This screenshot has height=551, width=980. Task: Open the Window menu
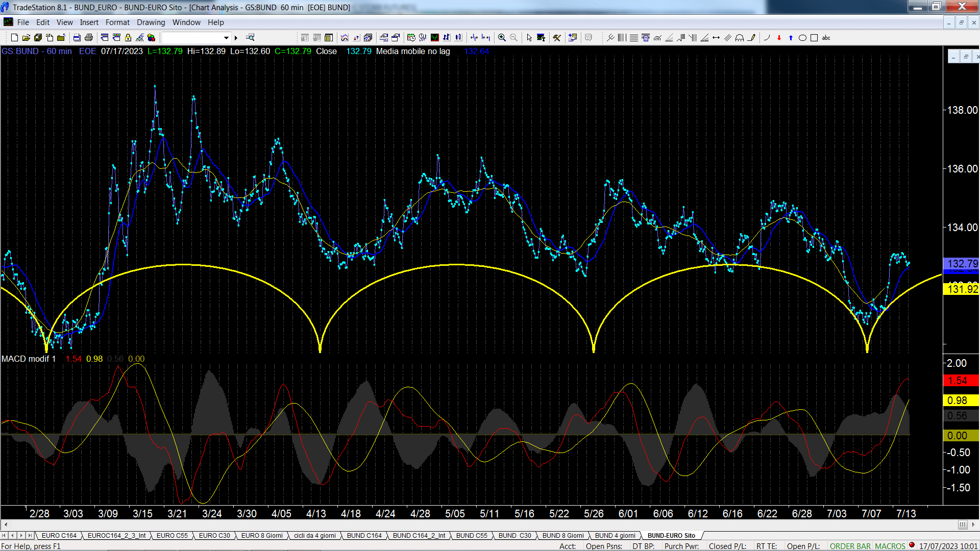click(x=186, y=22)
